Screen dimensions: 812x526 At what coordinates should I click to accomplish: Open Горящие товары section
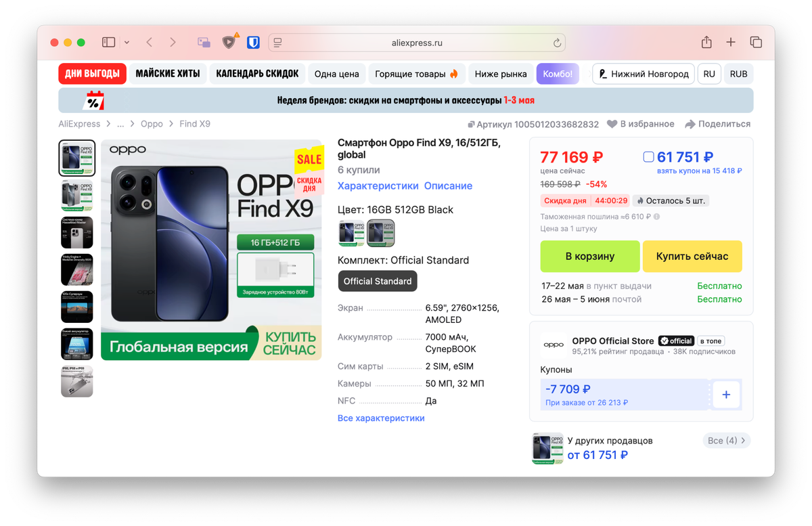click(416, 74)
